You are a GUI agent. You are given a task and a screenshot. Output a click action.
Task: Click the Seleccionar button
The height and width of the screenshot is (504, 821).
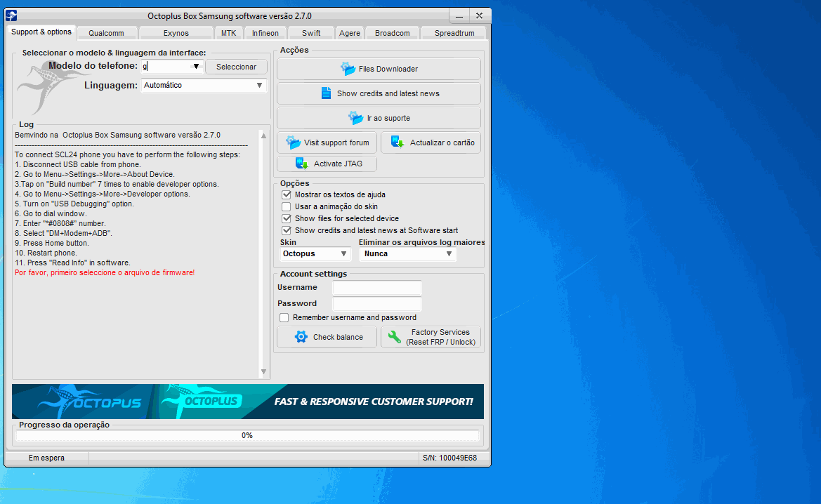(x=236, y=67)
